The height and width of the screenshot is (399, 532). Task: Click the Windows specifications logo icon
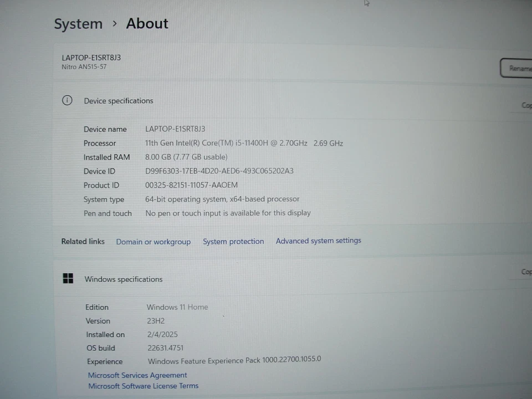[68, 279]
